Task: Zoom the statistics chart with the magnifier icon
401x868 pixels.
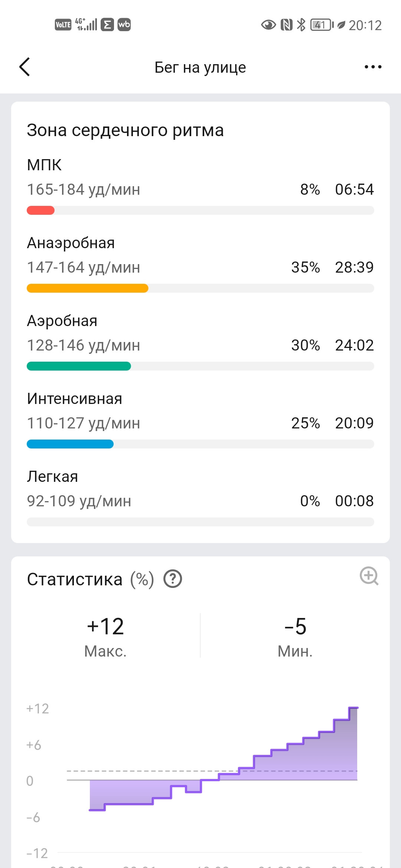Action: click(x=369, y=576)
